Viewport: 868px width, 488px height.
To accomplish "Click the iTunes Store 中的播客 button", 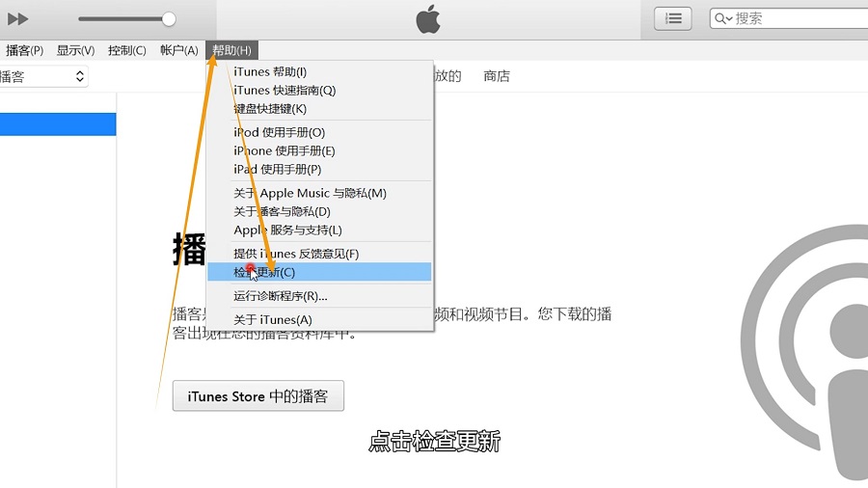I will 258,396.
